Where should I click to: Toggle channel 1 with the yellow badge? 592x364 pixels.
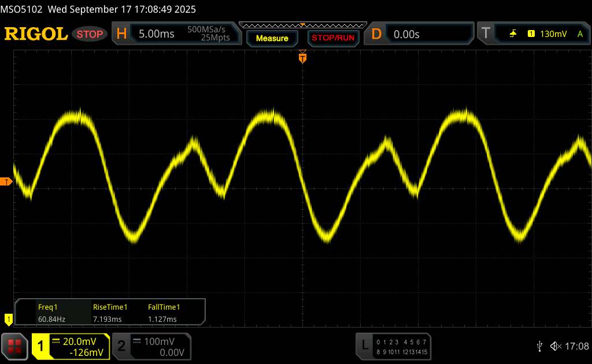(x=40, y=346)
